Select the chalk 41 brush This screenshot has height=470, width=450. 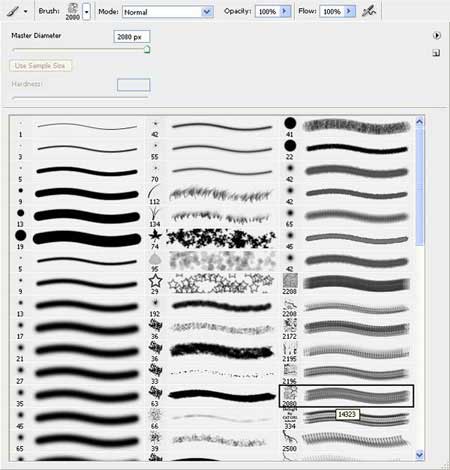click(347, 127)
